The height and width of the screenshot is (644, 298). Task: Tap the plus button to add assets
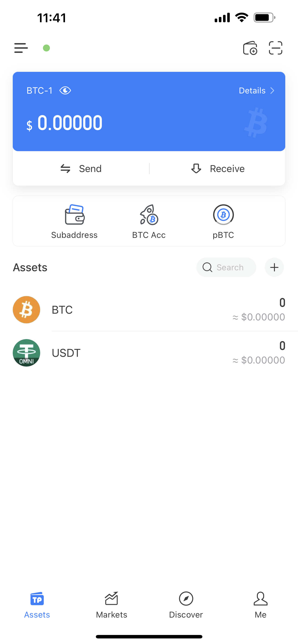(274, 267)
